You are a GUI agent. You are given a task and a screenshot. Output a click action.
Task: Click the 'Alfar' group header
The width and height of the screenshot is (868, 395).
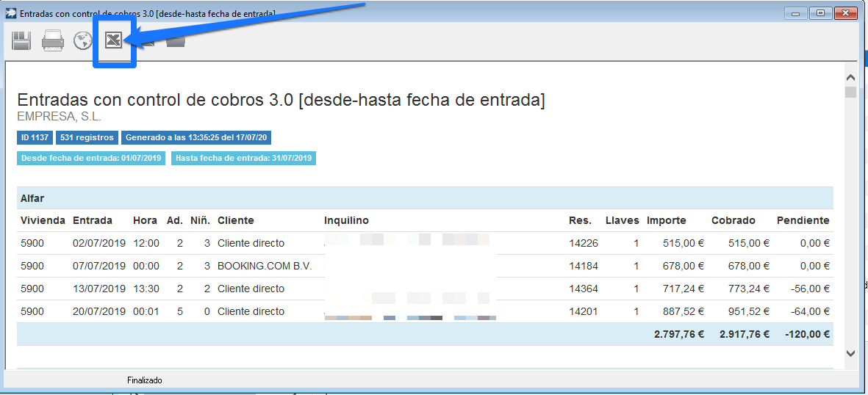point(32,198)
